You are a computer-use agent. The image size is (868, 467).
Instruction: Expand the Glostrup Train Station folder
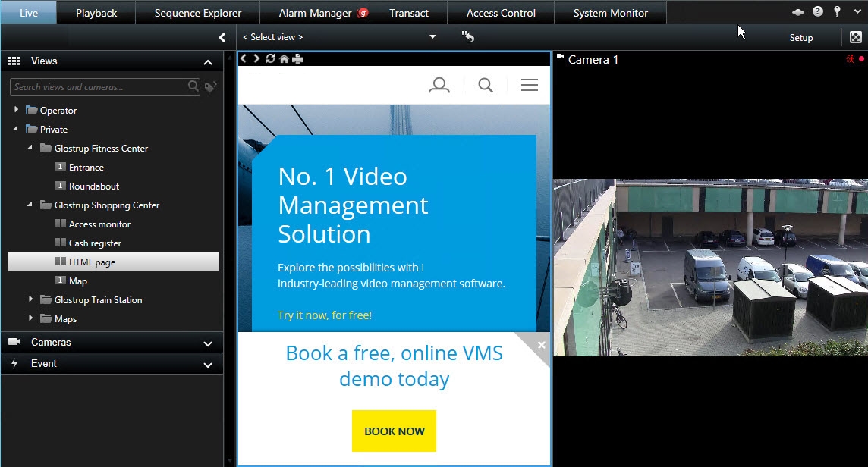(31, 299)
